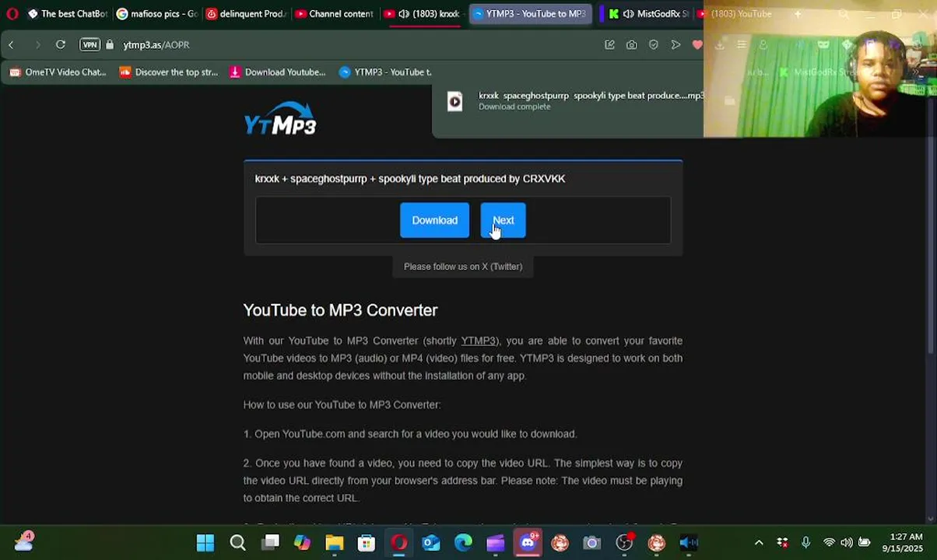Open Task View on the taskbar
The width and height of the screenshot is (937, 560).
coord(270,543)
